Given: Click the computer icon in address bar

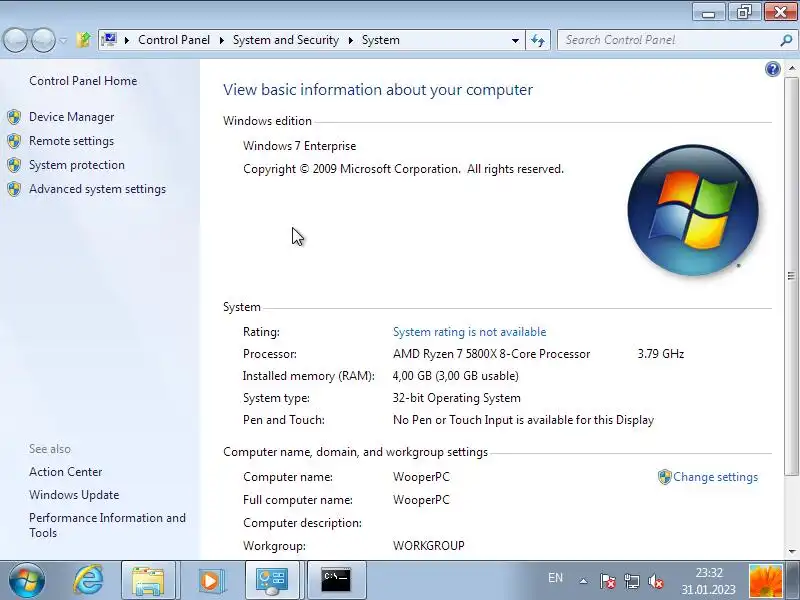Looking at the screenshot, I should point(109,40).
